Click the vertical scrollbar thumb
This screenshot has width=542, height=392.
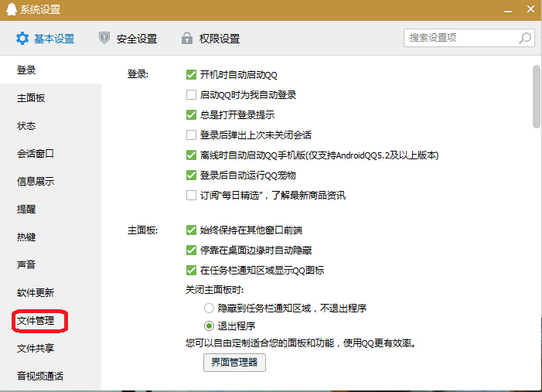pos(537,97)
